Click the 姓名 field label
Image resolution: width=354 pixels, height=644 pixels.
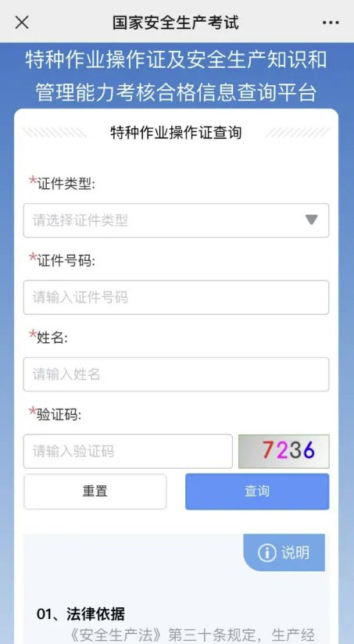[52, 338]
